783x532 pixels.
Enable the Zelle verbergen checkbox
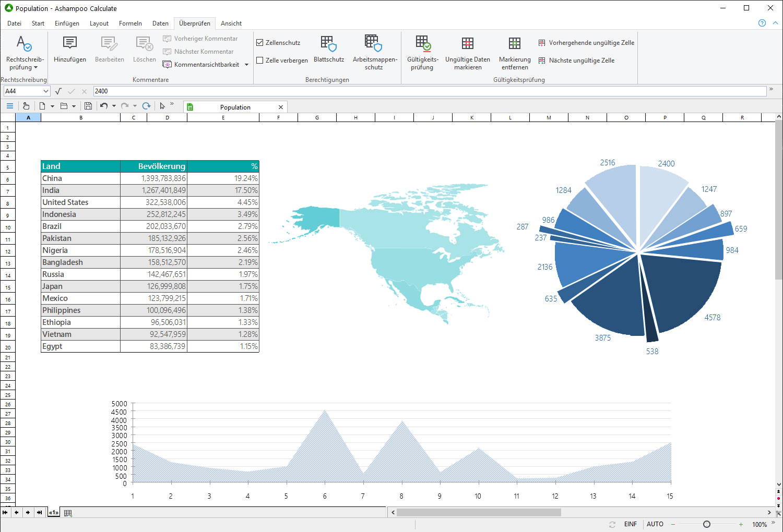pos(260,61)
